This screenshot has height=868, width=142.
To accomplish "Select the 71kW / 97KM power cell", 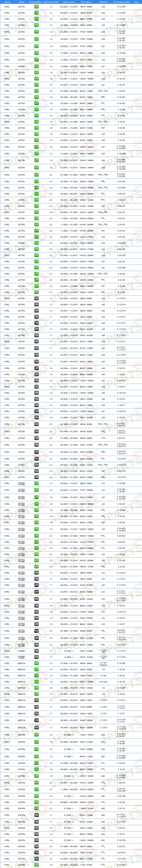I will click(x=86, y=865).
